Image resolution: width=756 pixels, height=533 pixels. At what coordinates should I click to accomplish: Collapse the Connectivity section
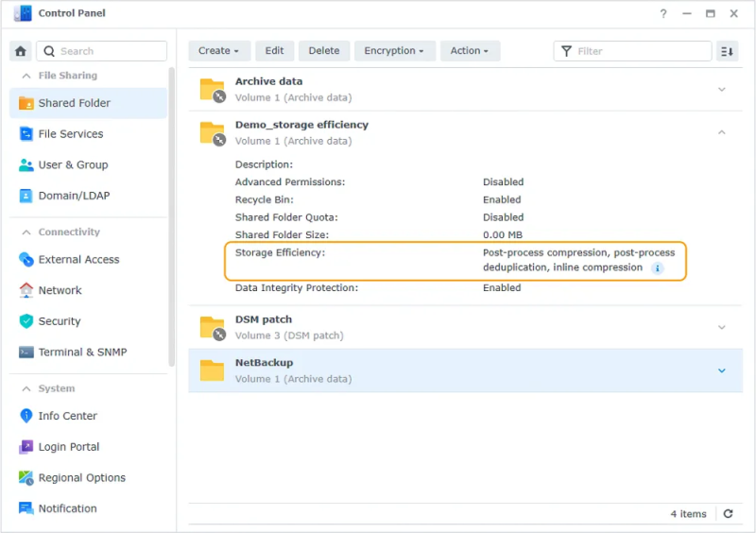26,232
